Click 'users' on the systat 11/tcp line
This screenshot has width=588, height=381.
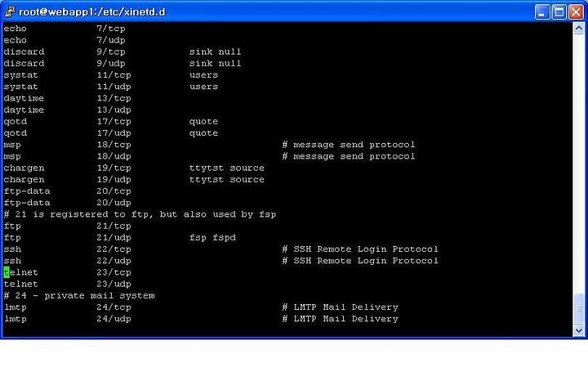(x=203, y=75)
